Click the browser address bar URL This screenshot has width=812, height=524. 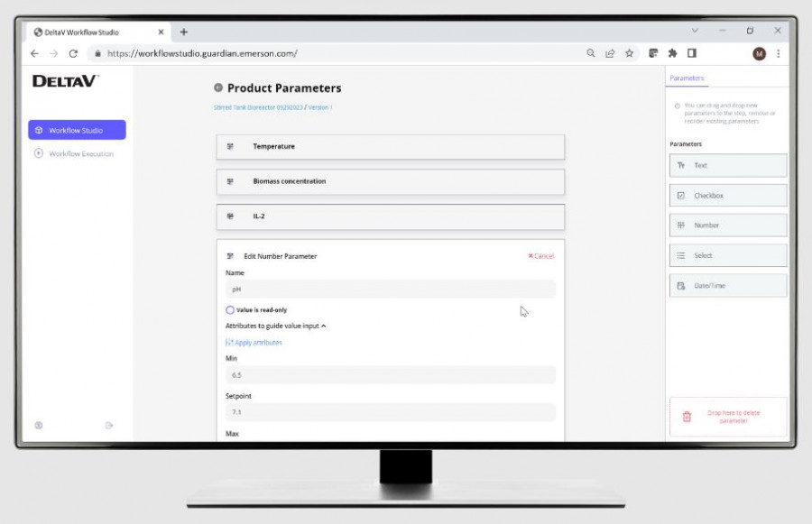tap(202, 53)
